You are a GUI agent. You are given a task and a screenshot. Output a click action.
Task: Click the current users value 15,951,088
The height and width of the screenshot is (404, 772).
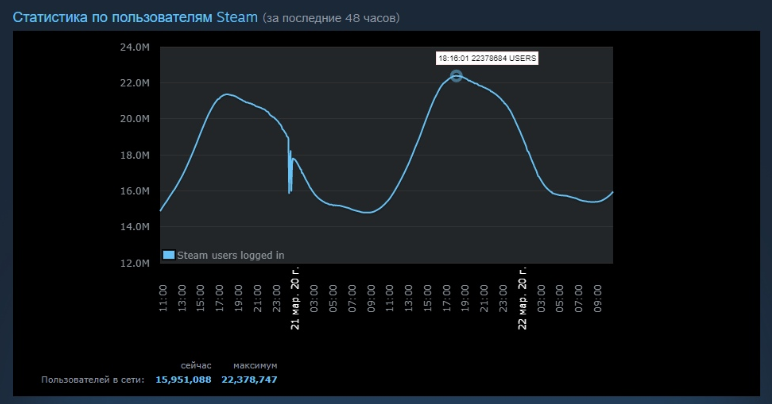coord(183,379)
